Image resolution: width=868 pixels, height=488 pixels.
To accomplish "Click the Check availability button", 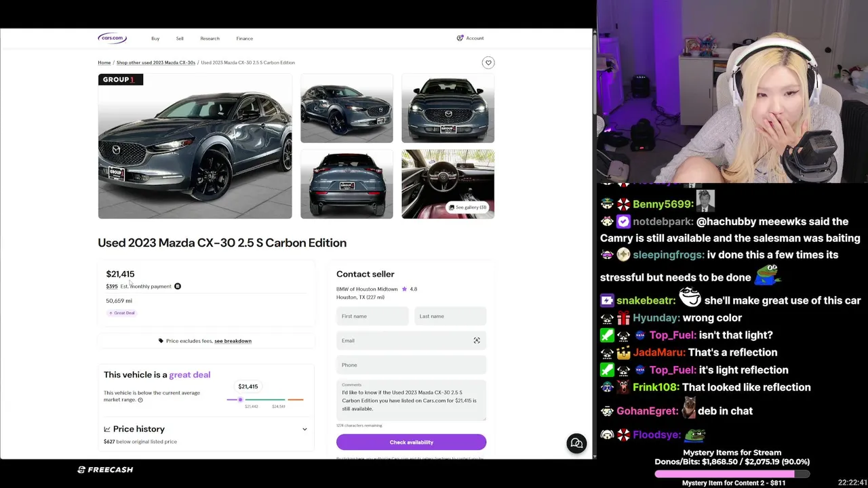I will click(x=411, y=442).
